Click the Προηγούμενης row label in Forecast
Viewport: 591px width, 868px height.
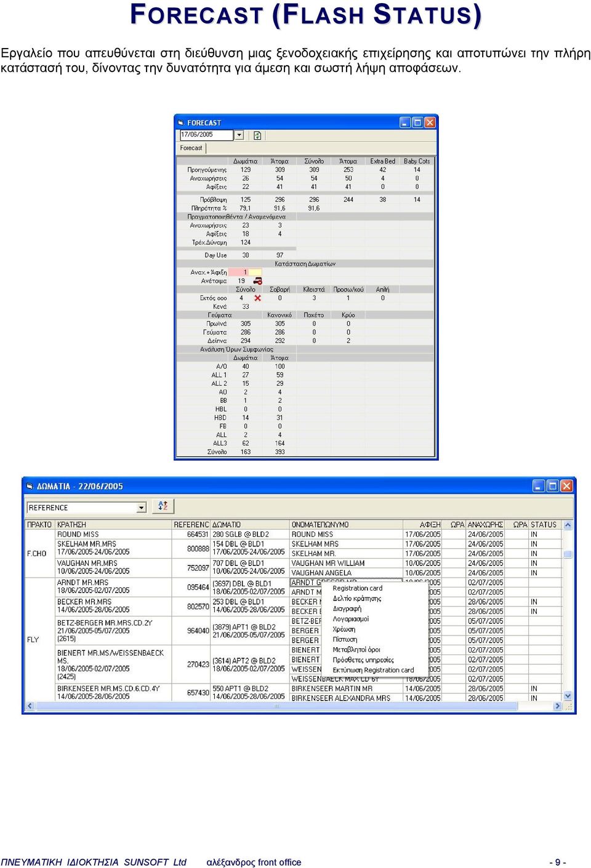tap(207, 170)
